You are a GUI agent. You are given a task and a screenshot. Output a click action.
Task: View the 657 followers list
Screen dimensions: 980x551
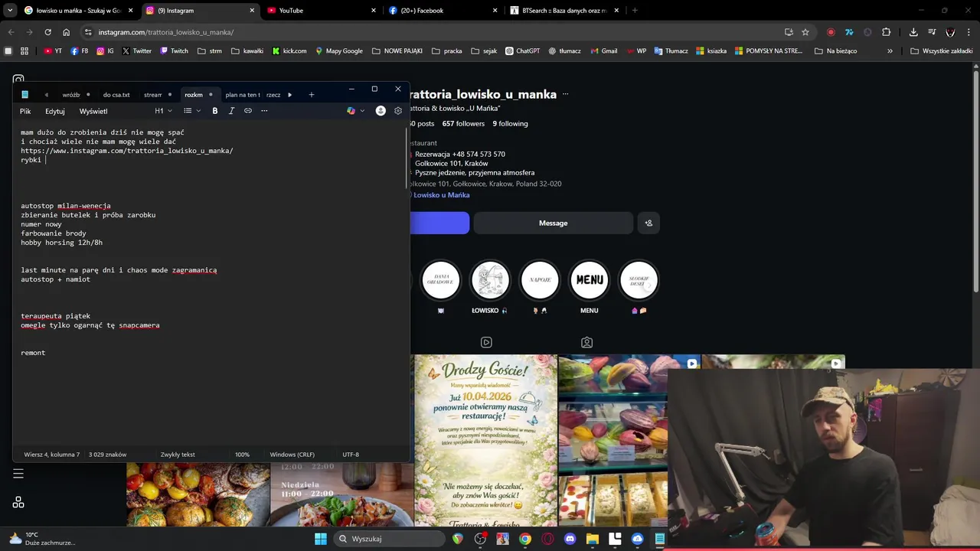pyautogui.click(x=463, y=123)
